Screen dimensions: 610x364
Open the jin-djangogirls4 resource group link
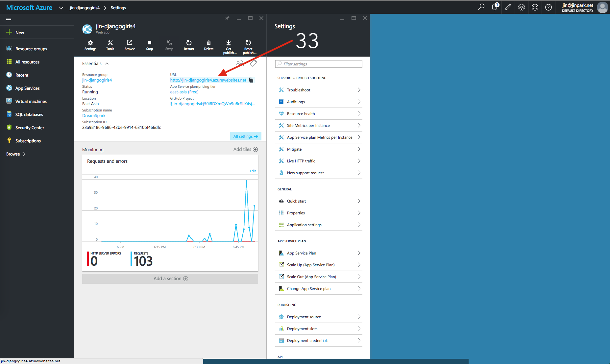coord(97,80)
